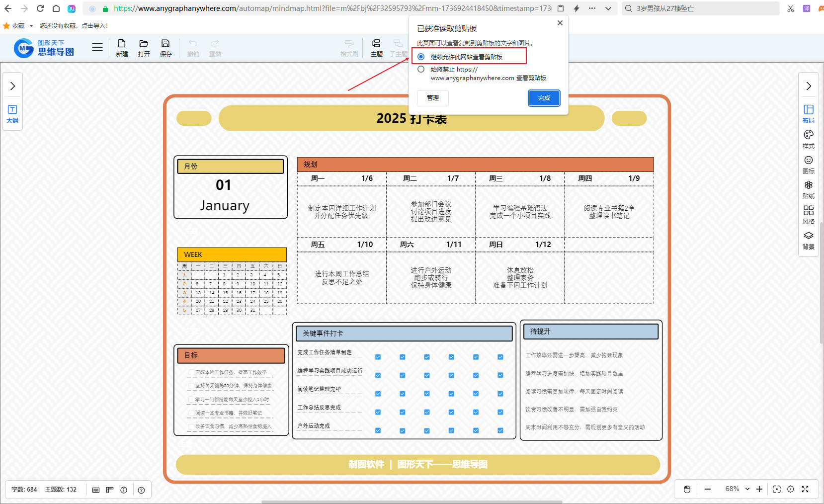Open the hamburger main menu

pyautogui.click(x=97, y=47)
